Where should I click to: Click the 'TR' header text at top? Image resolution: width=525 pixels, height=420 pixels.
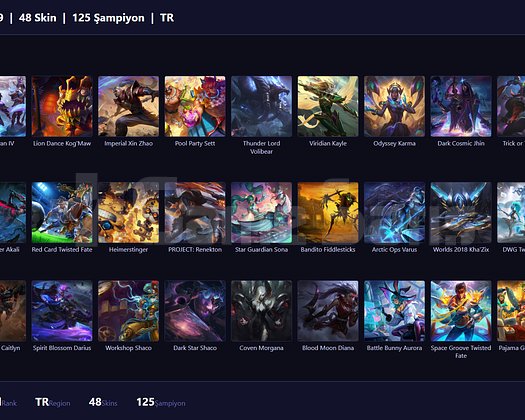(x=167, y=18)
